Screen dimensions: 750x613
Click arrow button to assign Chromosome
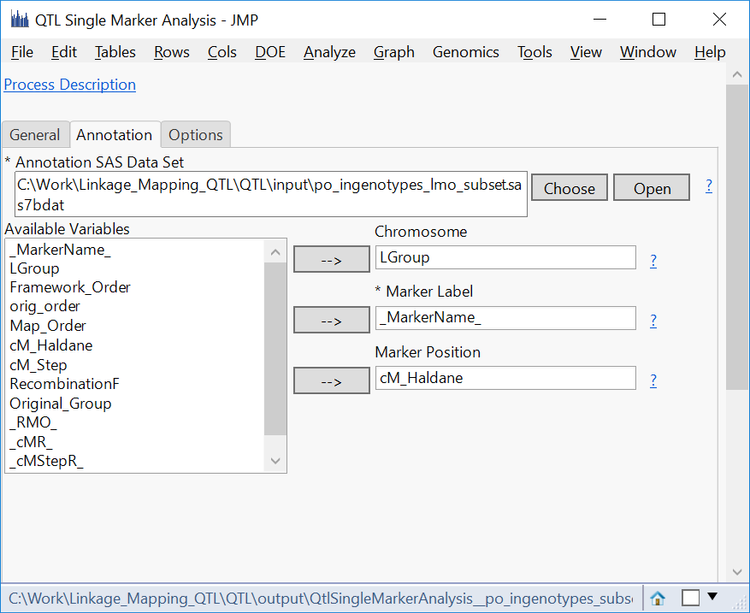click(x=331, y=260)
